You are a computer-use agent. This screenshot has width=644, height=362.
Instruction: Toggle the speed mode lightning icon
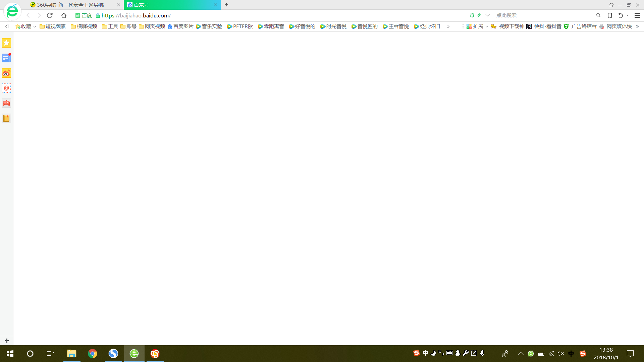pyautogui.click(x=479, y=15)
